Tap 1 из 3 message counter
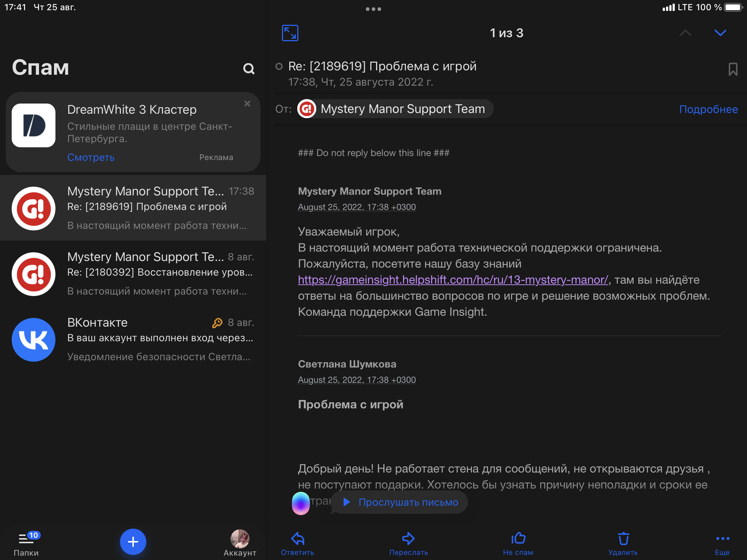747x560 pixels. click(507, 33)
